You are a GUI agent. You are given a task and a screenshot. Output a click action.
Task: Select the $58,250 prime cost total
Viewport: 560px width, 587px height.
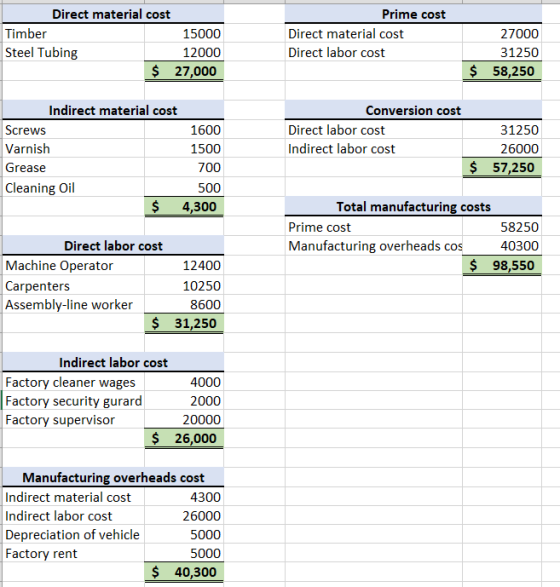pyautogui.click(x=502, y=71)
